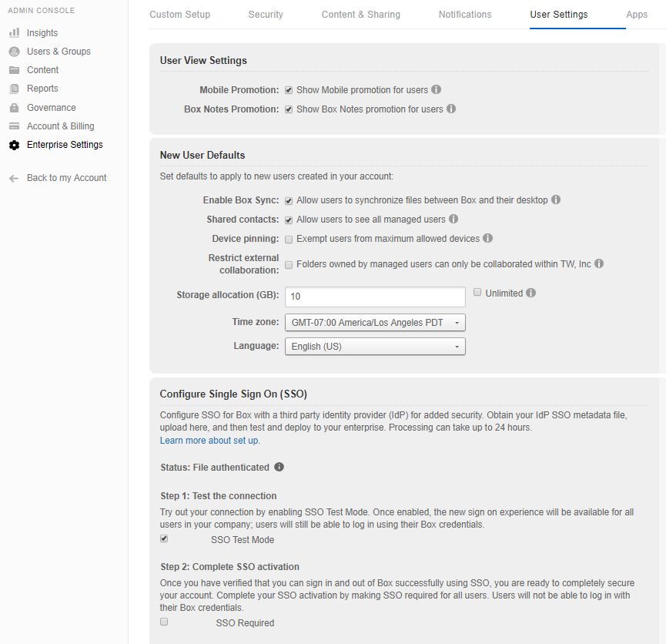
Task: Disable the SSO Test Mode checkbox
Action: click(164, 538)
